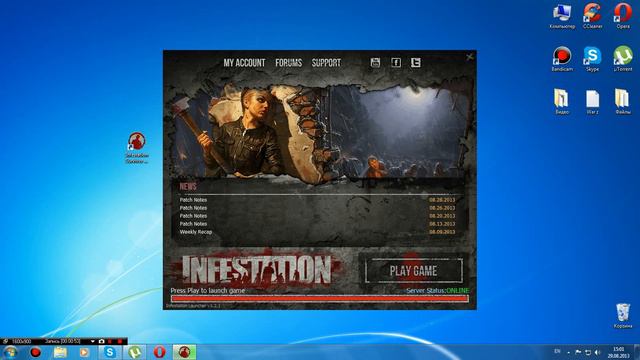Select the Recycle Bin desktop icon
The width and height of the screenshot is (640, 360).
click(x=623, y=316)
